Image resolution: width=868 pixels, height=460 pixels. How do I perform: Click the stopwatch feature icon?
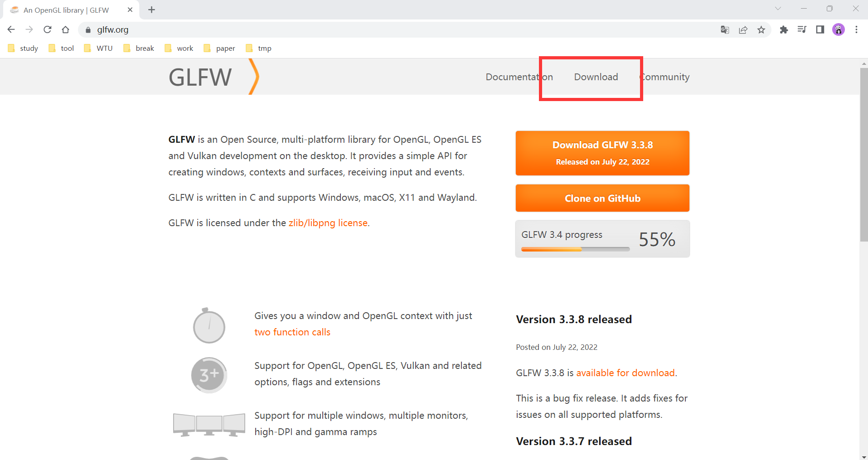(x=209, y=325)
